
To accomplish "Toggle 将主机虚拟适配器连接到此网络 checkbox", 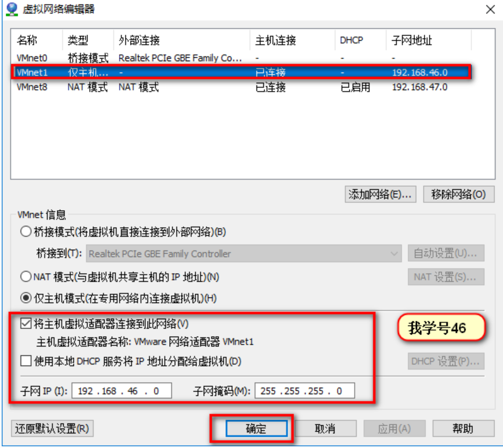I will click(x=26, y=324).
